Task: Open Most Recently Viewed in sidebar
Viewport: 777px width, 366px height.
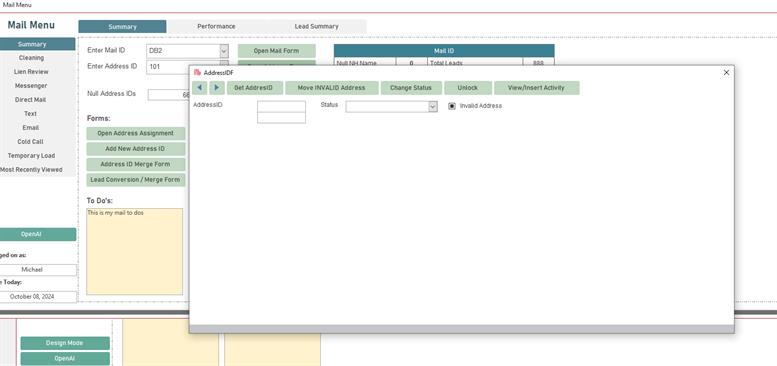Action: 31,169
